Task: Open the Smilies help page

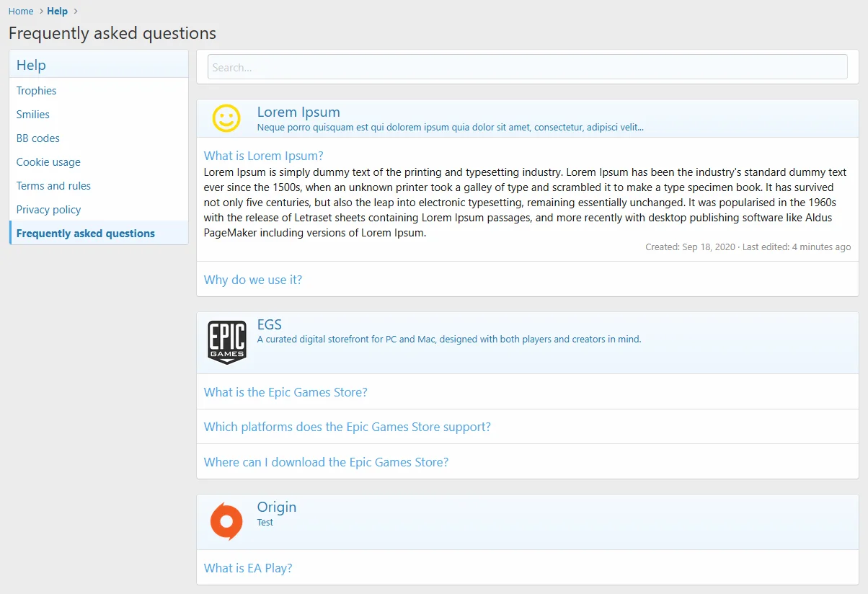Action: (33, 115)
